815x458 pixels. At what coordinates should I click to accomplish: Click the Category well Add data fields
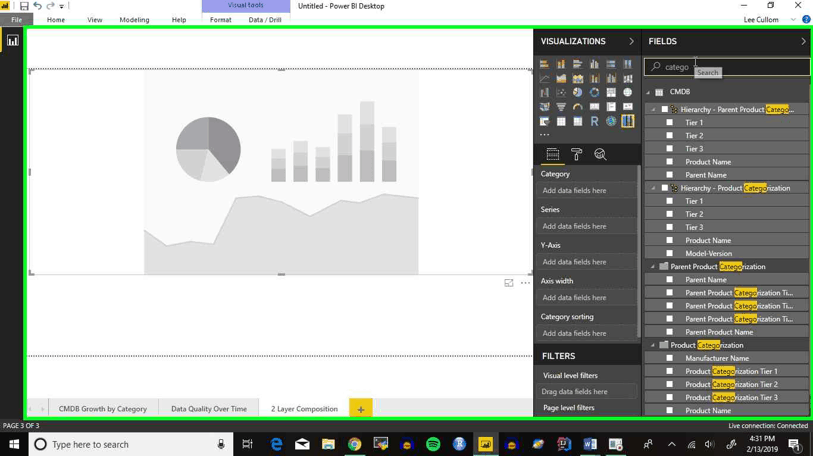(586, 191)
